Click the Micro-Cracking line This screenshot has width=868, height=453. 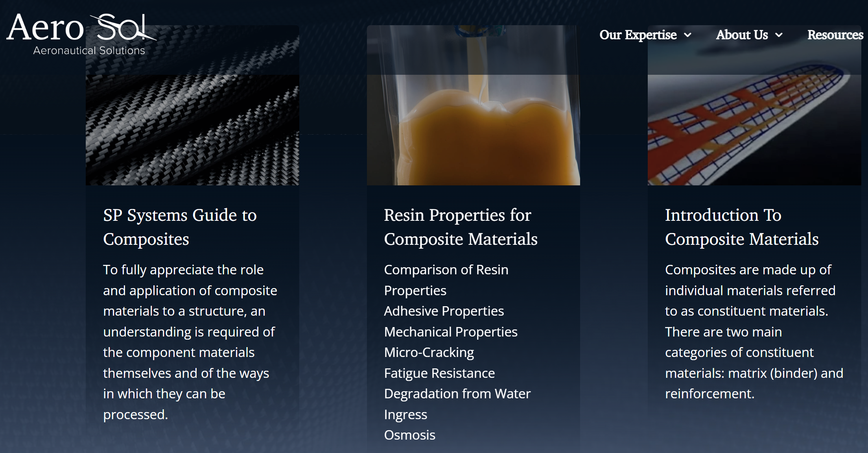pyautogui.click(x=429, y=352)
